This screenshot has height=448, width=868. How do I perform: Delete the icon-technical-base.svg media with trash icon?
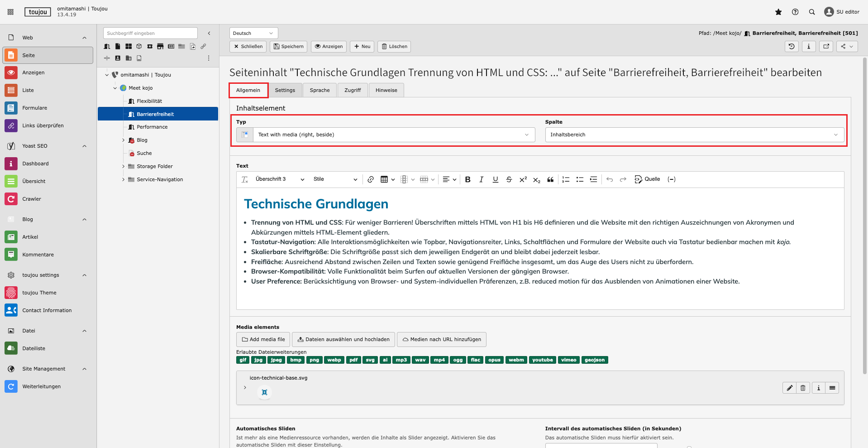click(803, 388)
